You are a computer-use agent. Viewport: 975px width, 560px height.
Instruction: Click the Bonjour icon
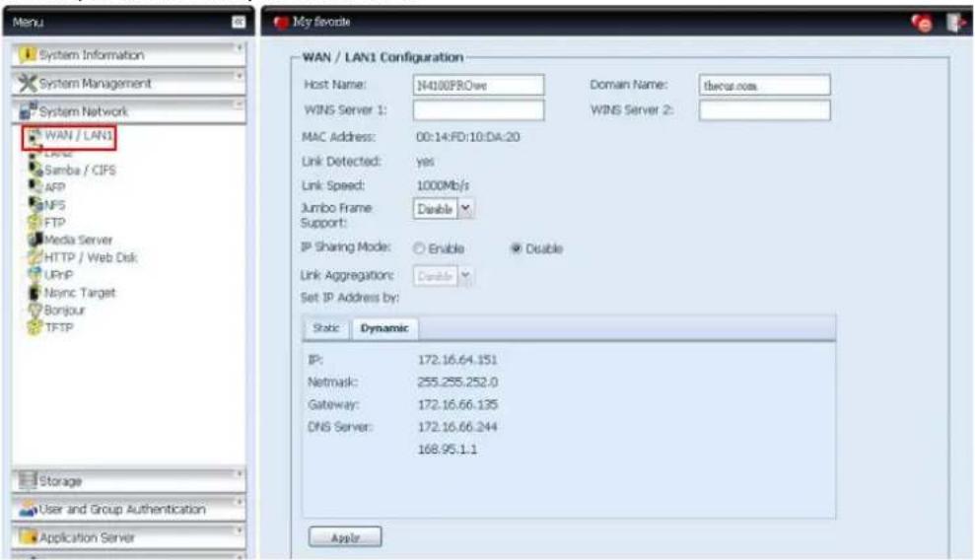(x=35, y=310)
